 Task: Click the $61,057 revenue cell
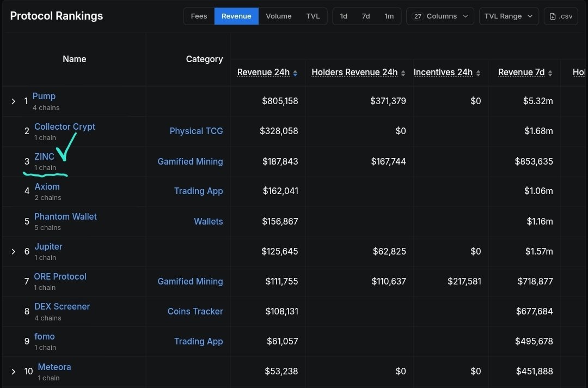coord(283,341)
